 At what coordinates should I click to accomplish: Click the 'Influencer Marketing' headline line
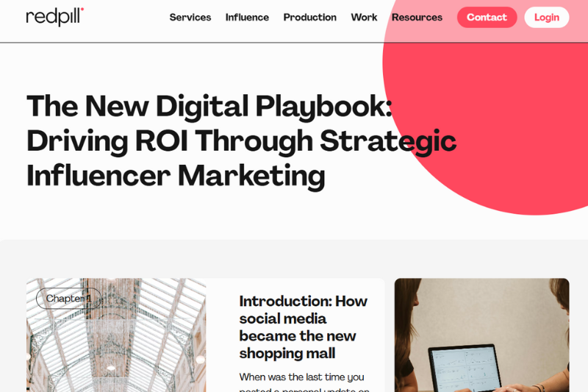[176, 176]
